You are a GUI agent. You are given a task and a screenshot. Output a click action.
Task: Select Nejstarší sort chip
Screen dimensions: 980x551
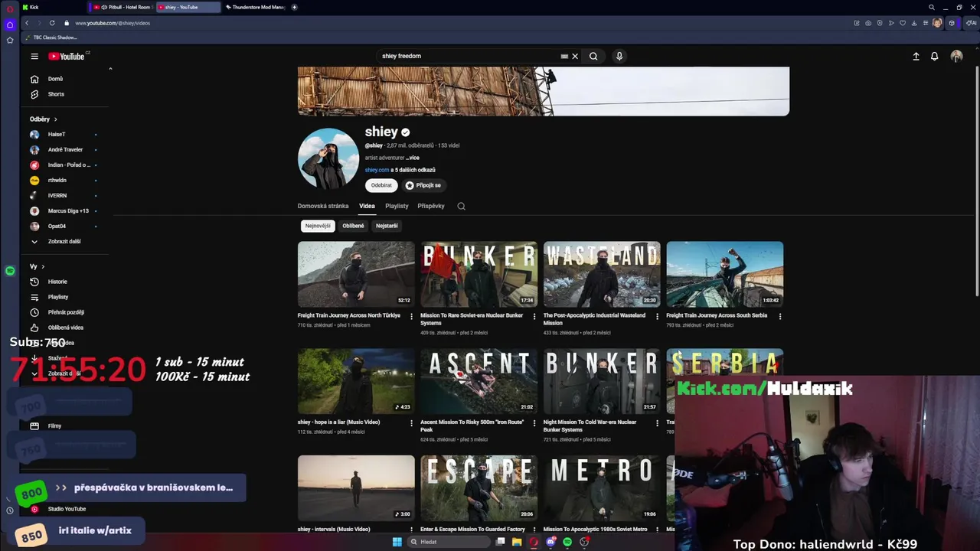[387, 226]
